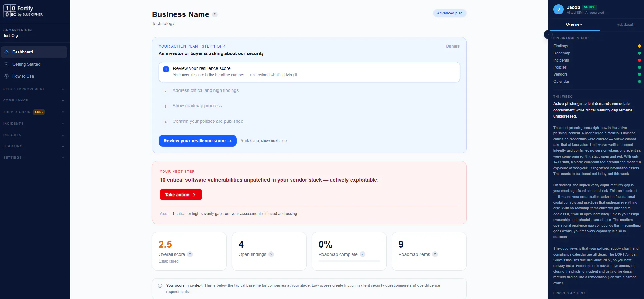This screenshot has width=644, height=299.
Task: Switch to the Overview tab
Action: click(x=574, y=24)
